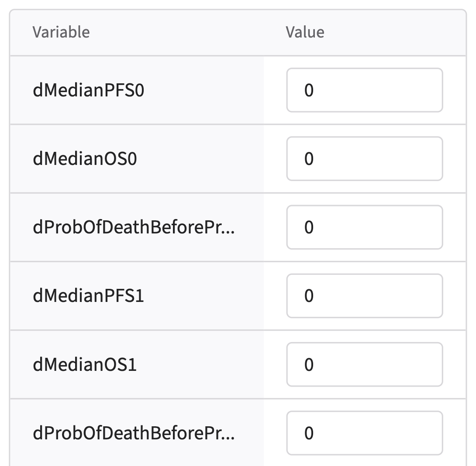Click the dProbOfDeathBeforePr label under dMedianOS1
Screen dimensions: 476x466
[133, 433]
